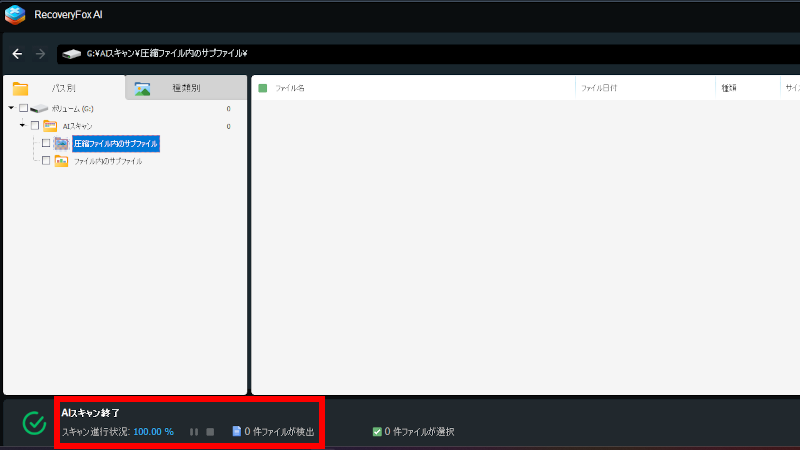The image size is (800, 450).
Task: Click the AIスキャン終了 status text
Action: (90, 413)
